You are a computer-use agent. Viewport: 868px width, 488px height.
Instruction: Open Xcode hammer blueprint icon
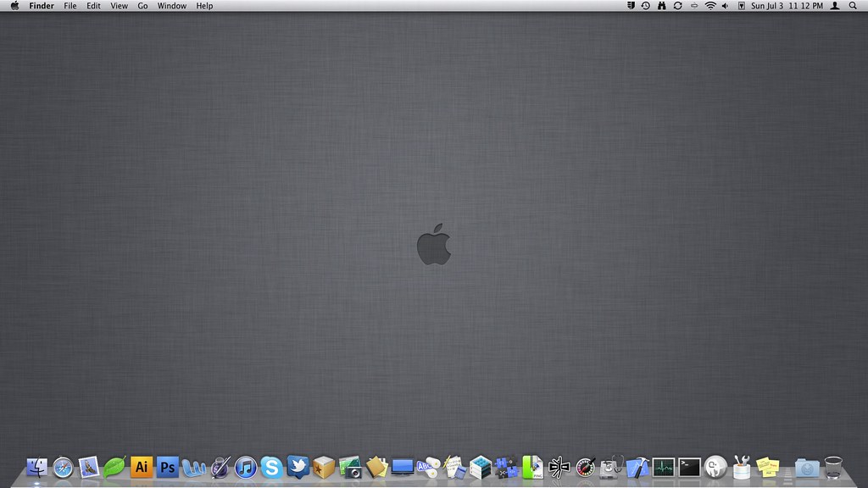click(x=637, y=468)
